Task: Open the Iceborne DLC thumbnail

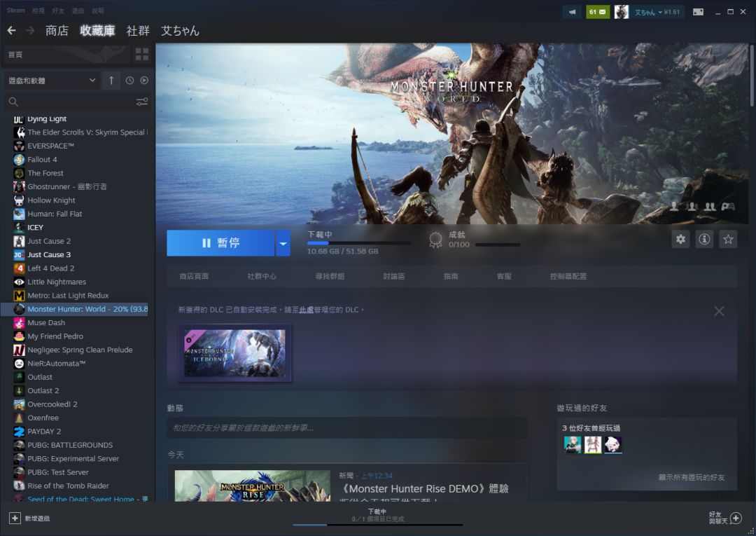Action: (x=234, y=353)
